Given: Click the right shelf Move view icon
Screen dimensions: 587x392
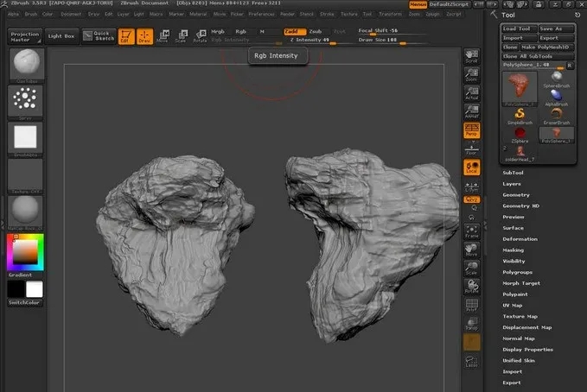Looking at the screenshot, I should click(472, 250).
